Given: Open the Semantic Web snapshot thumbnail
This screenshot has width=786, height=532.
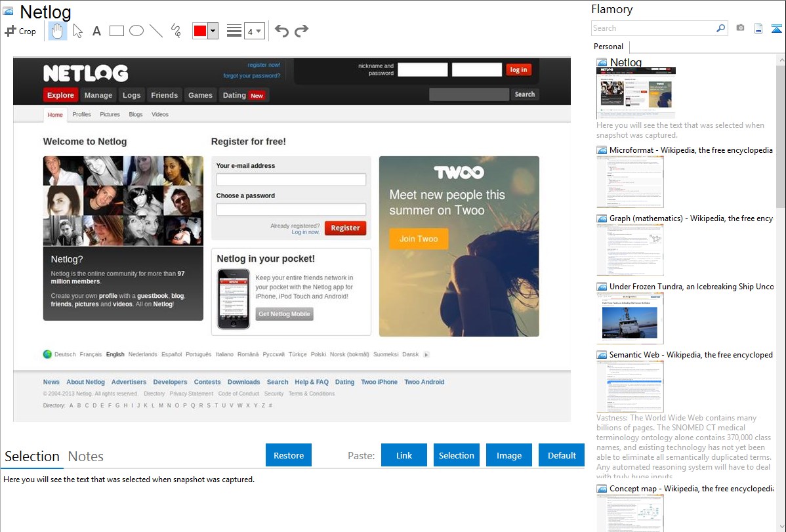Looking at the screenshot, I should point(630,386).
